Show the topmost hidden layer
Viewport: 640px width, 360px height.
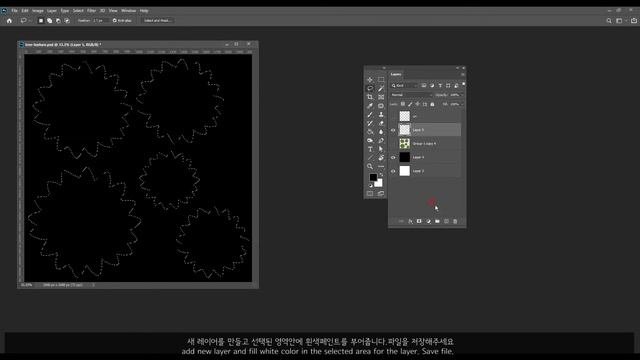[393, 116]
